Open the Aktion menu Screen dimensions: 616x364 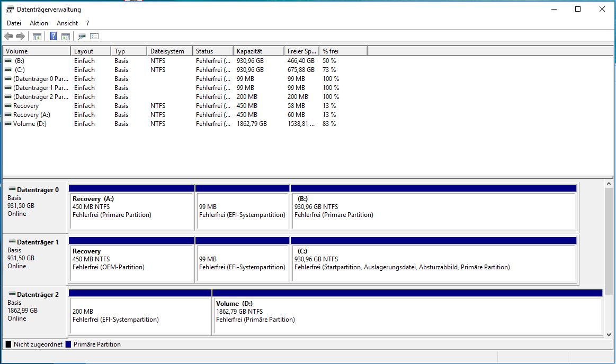tap(39, 23)
